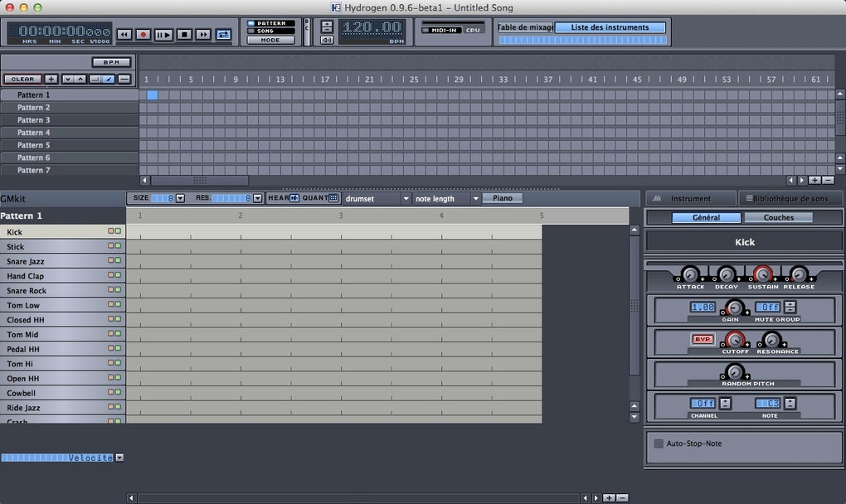Adjust BPM with the plus/minus stepper
This screenshot has height=504, width=846.
(327, 27)
